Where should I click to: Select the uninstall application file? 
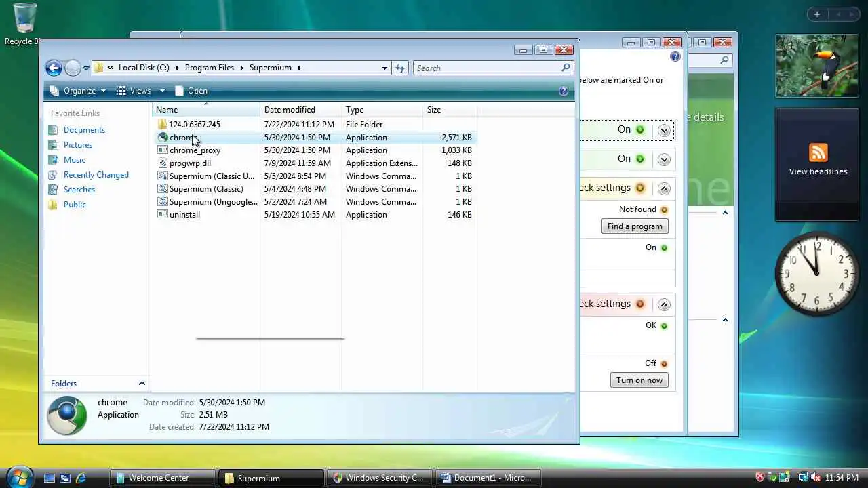[x=184, y=215]
